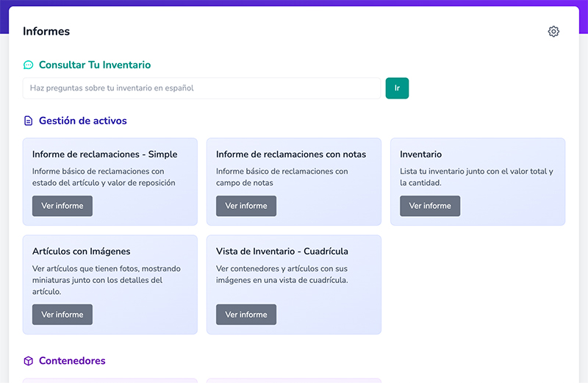588x383 pixels.
Task: View the Inventario report via Ver informe
Action: click(430, 206)
